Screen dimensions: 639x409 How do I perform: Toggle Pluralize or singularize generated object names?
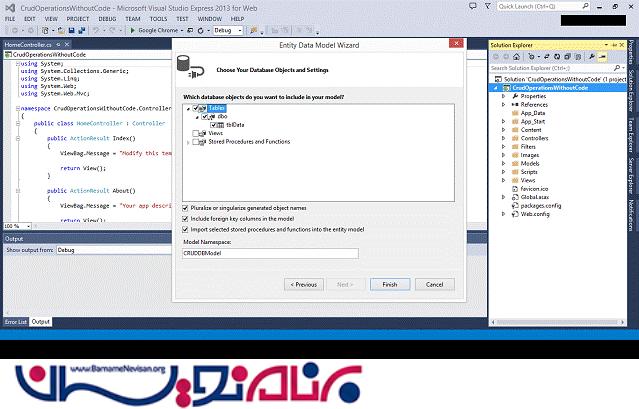[x=187, y=207]
